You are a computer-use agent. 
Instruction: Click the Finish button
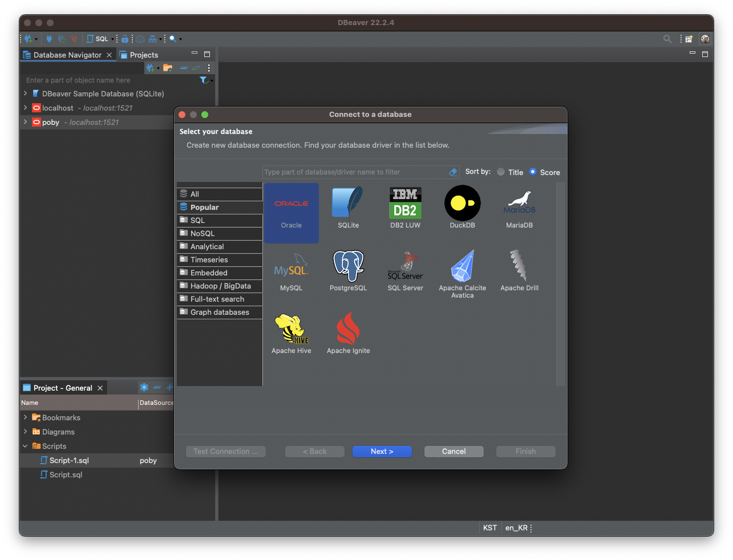(526, 451)
